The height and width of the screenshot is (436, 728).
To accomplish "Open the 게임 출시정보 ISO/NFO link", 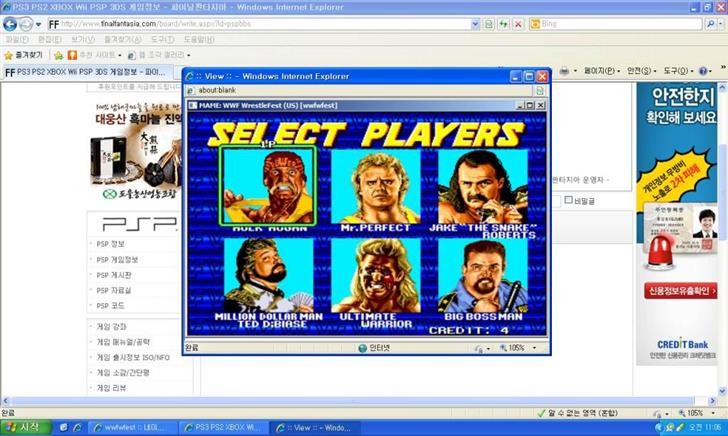I will click(x=133, y=357).
